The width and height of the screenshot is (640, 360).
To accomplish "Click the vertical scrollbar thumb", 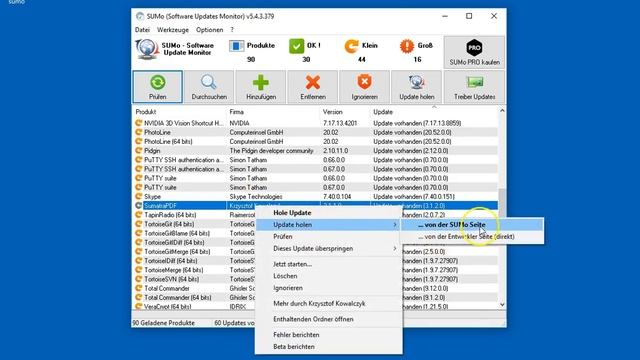I will (x=502, y=203).
